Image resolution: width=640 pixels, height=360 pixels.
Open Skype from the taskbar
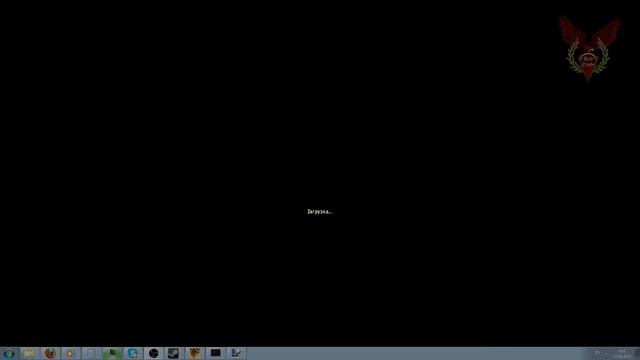click(x=133, y=353)
